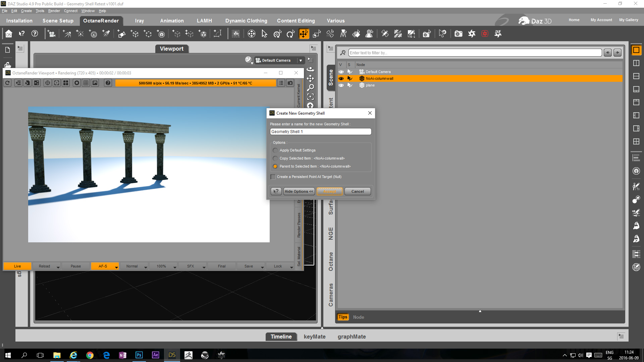Enable Create a Persistent Point At Target checkbox
This screenshot has width=644, height=362.
point(273,177)
